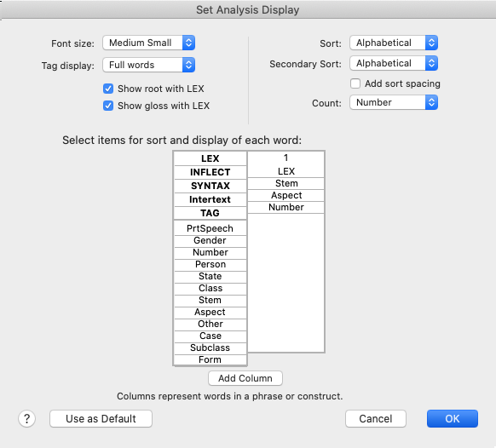Click Aspect entry in column 1
Screen dimensions: 496x448
click(286, 195)
